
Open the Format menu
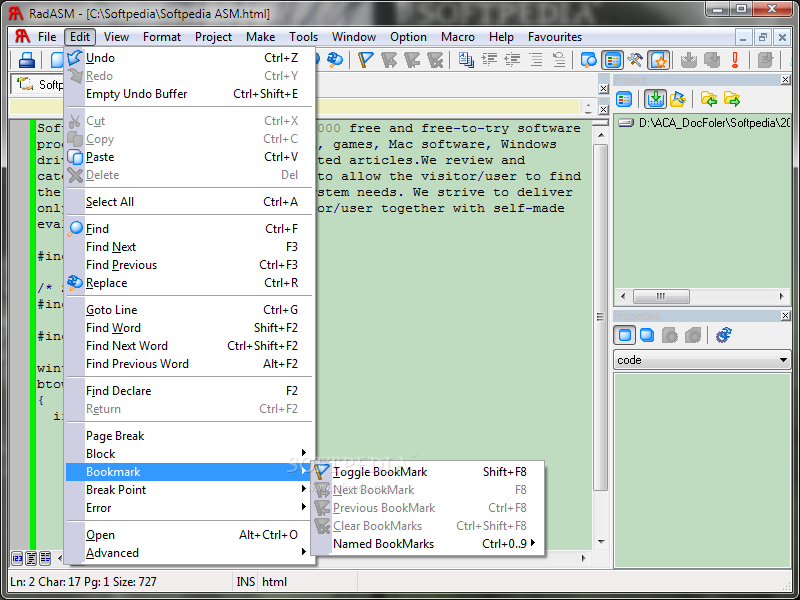pos(162,37)
